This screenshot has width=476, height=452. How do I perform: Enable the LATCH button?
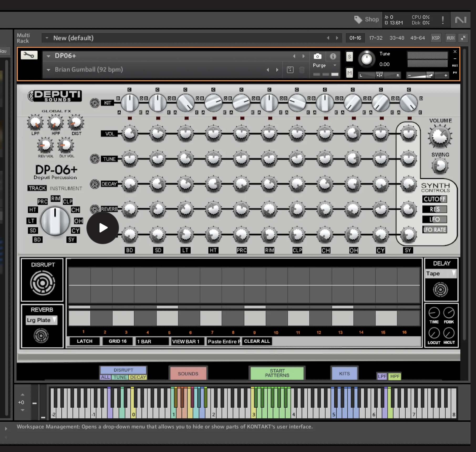click(85, 341)
